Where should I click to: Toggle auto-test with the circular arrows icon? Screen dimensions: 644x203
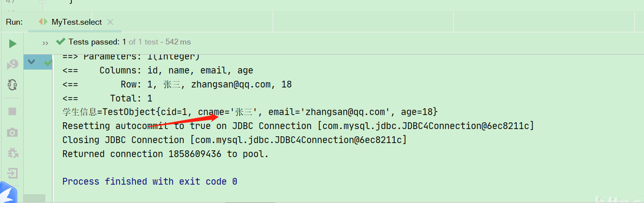click(13, 85)
